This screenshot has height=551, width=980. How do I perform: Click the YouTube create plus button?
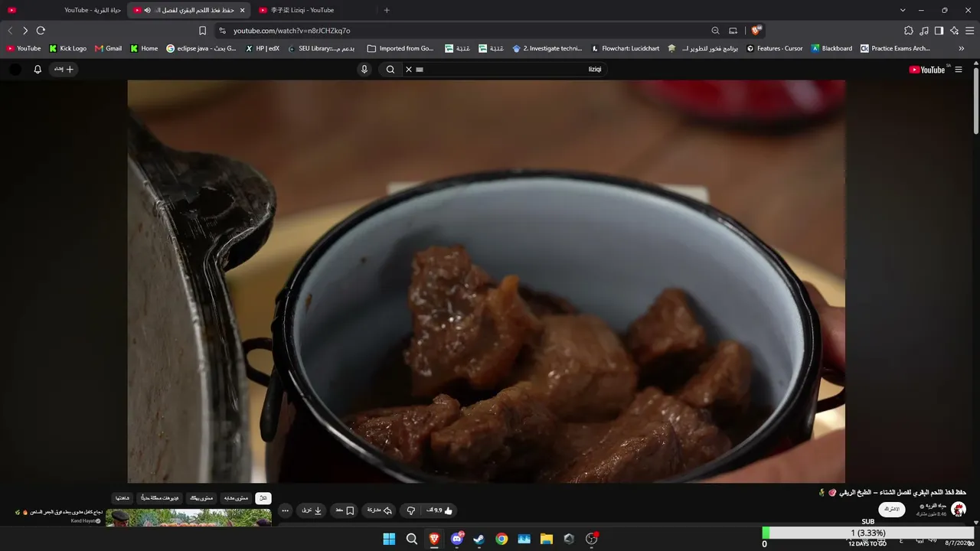click(64, 69)
